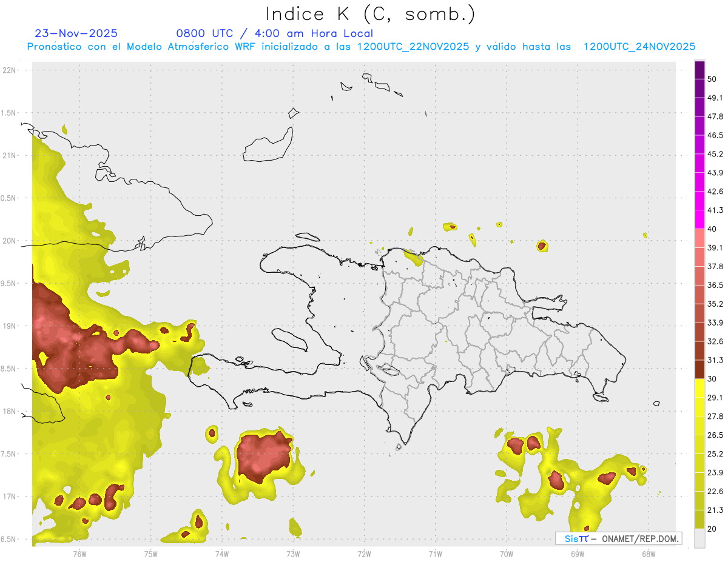Click colorbar label "41.3"
The height and width of the screenshot is (562, 728).
pyautogui.click(x=715, y=211)
